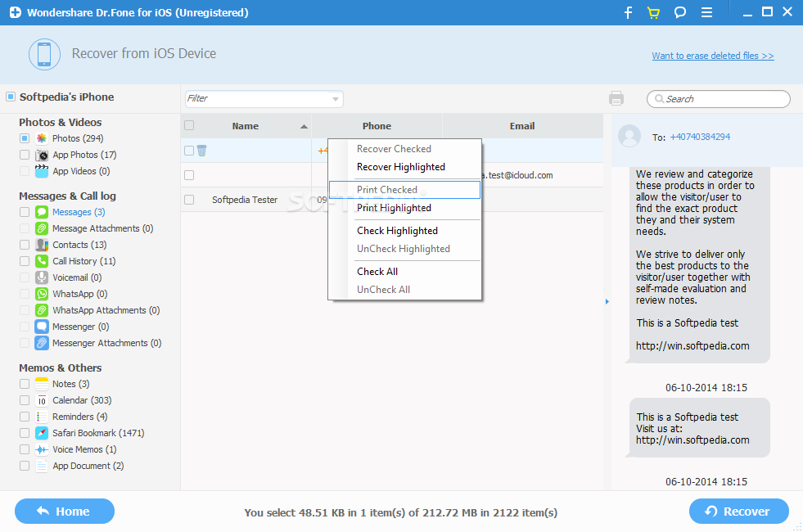Click the Notes icon
The height and width of the screenshot is (532, 803).
(42, 384)
